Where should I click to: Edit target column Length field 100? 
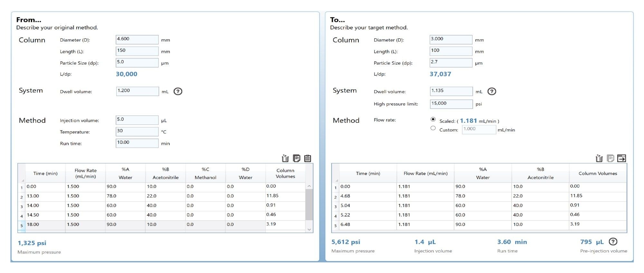451,51
